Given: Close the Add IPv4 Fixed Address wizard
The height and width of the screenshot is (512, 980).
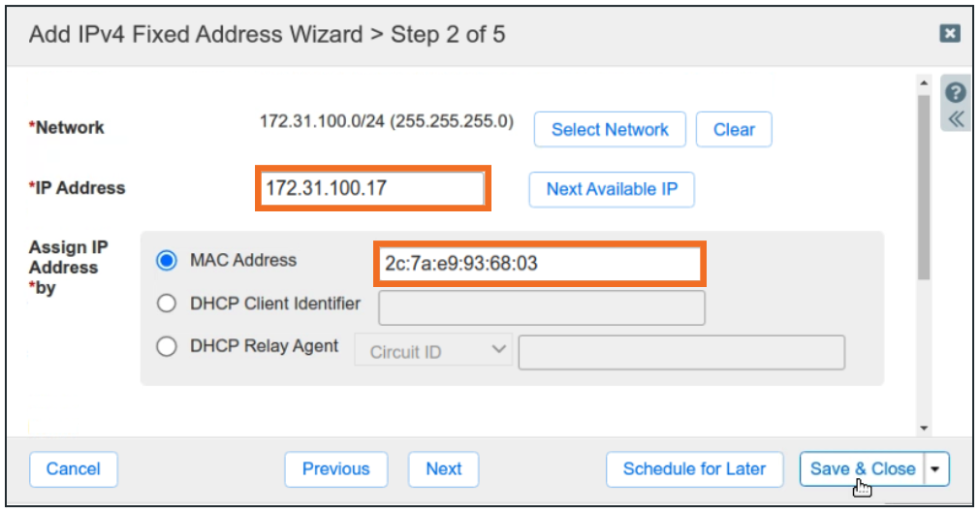Looking at the screenshot, I should 950,34.
